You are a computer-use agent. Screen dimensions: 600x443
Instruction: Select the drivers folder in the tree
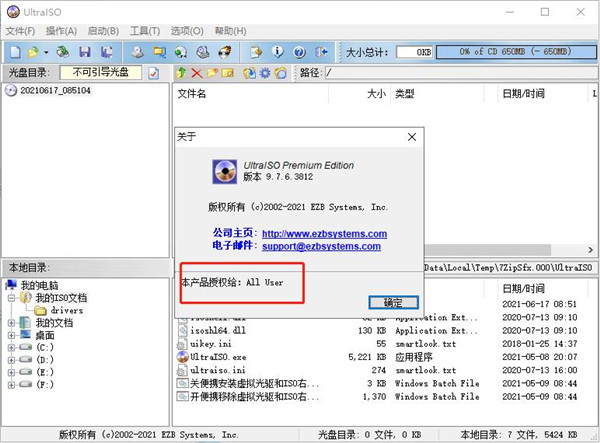(x=67, y=310)
